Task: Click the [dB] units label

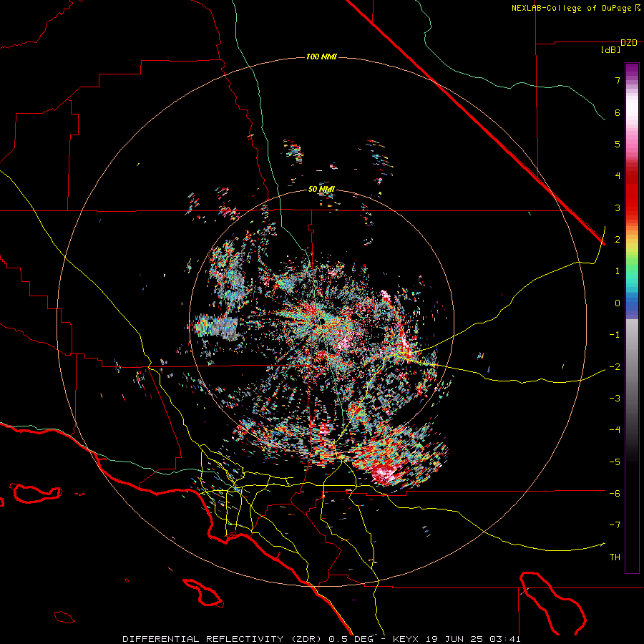Action: [611, 50]
